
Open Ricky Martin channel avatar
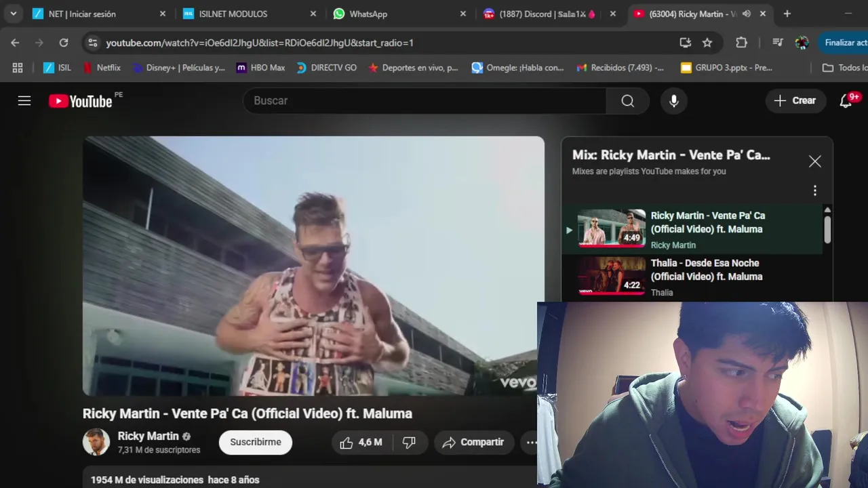tap(96, 442)
